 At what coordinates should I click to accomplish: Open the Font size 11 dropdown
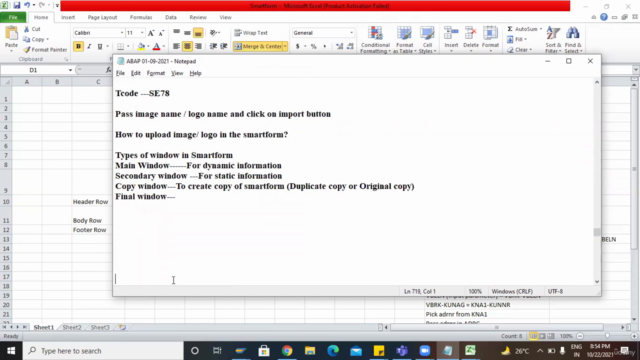click(142, 33)
